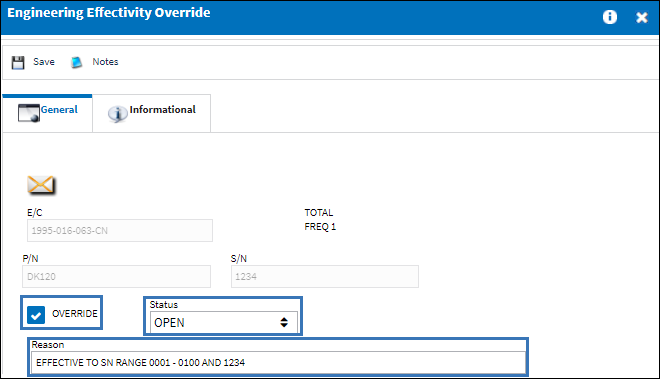The image size is (660, 379).
Task: Click the info icon in title bar
Action: (x=609, y=17)
